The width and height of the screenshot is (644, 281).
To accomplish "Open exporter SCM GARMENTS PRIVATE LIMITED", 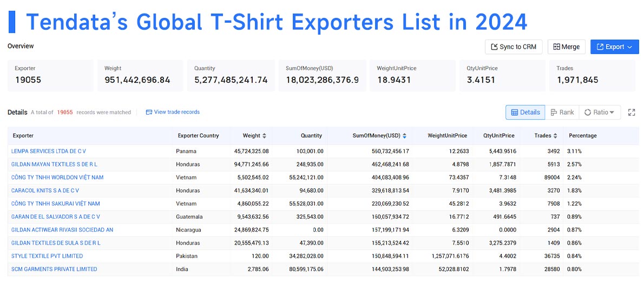I will click(54, 270).
